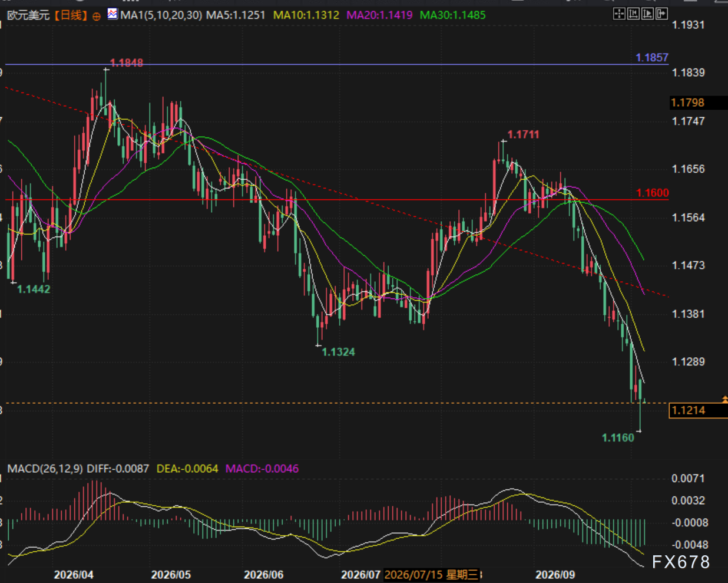728x583 pixels.
Task: Open MACD(26,12,9) indicator settings
Action: coord(45,469)
